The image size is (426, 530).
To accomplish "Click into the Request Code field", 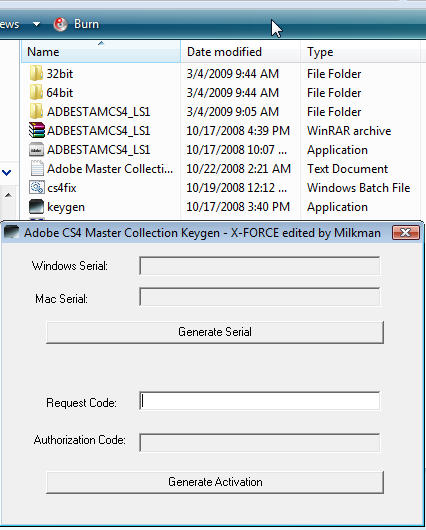I will pos(259,401).
